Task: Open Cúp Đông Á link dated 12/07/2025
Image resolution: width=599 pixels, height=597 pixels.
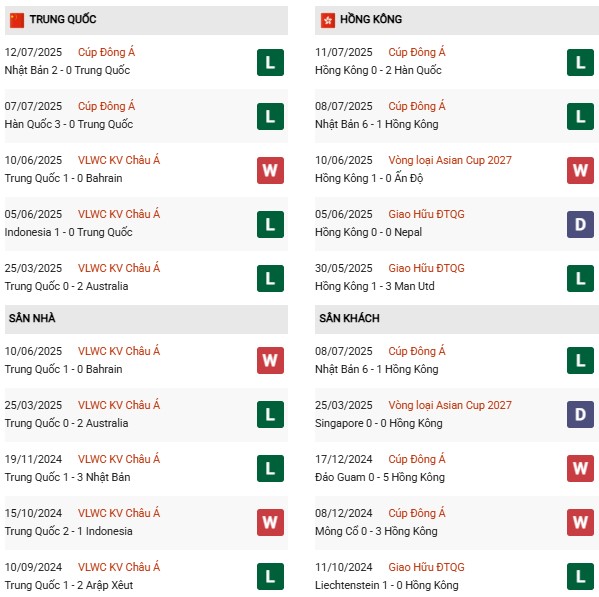Action: point(107,52)
